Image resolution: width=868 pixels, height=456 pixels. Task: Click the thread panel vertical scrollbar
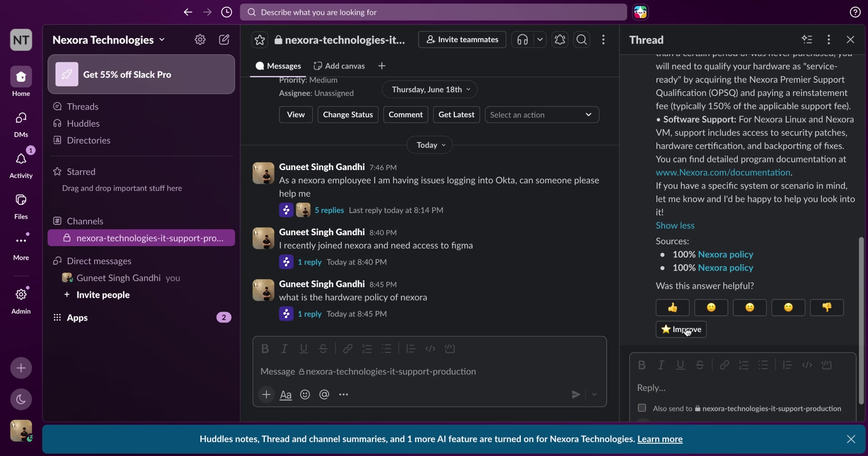tap(861, 321)
